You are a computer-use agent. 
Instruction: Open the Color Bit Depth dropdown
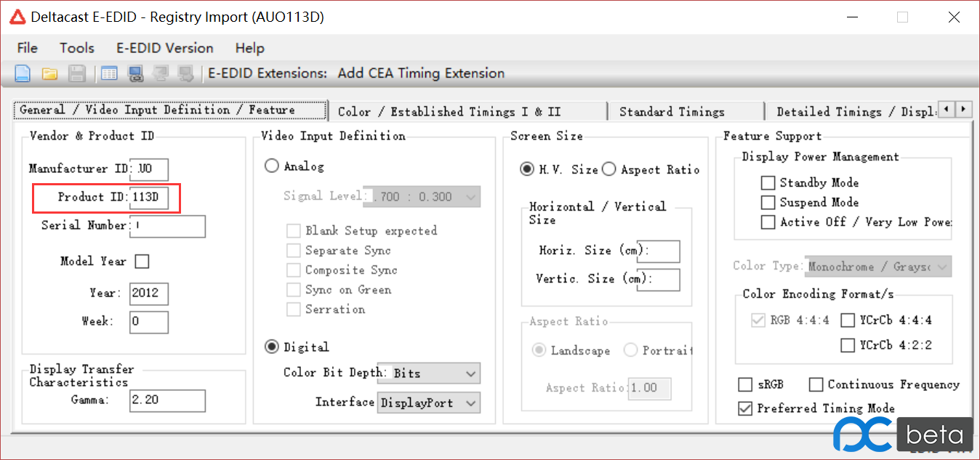[x=430, y=373]
